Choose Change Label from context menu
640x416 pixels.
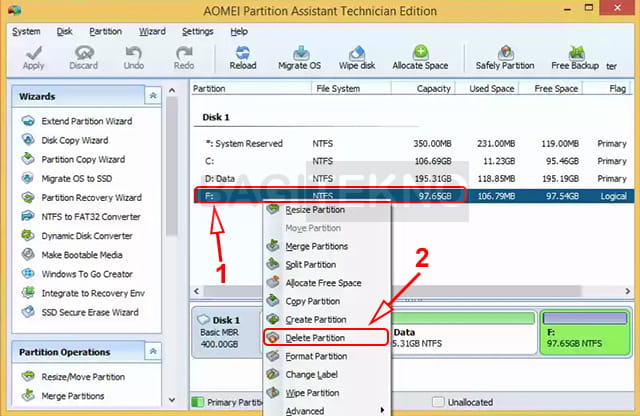(327, 374)
